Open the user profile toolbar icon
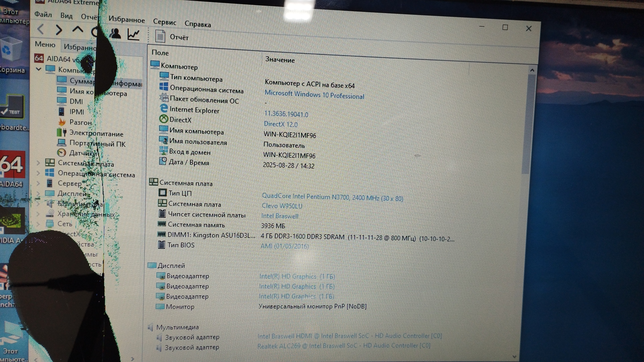 [115, 33]
